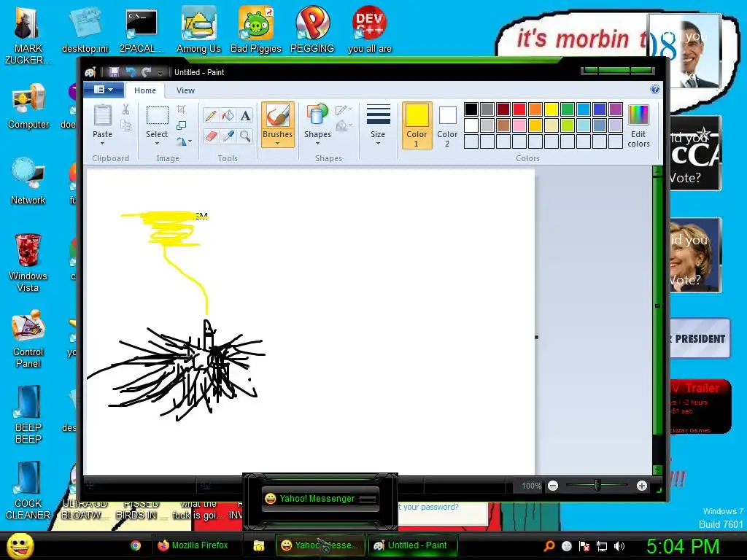
Task: Click the Chrome icon on taskbar
Action: [x=136, y=545]
